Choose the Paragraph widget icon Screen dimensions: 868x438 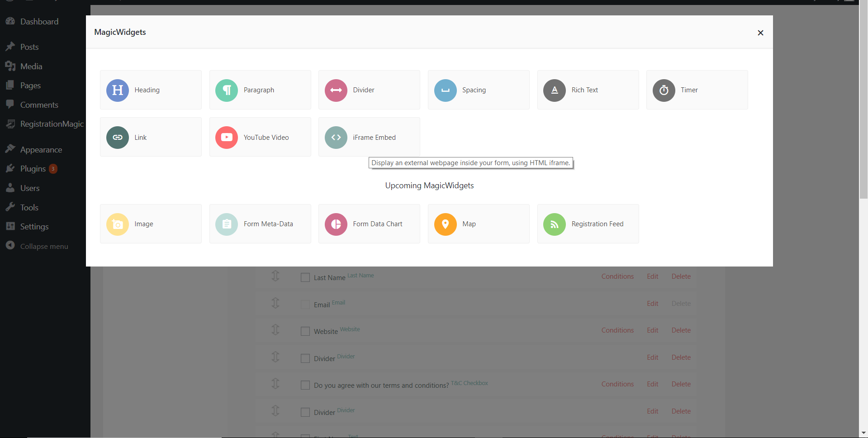tap(227, 90)
